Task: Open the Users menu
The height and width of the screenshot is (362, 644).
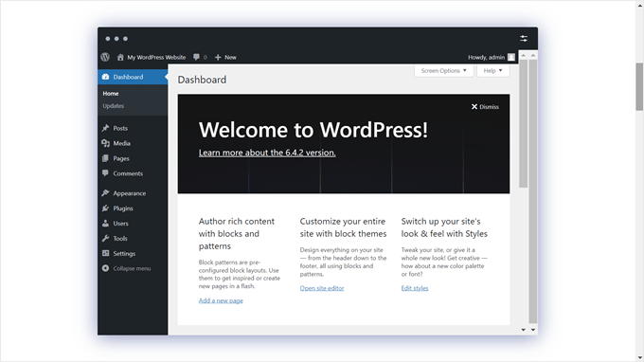Action: [x=133, y=223]
